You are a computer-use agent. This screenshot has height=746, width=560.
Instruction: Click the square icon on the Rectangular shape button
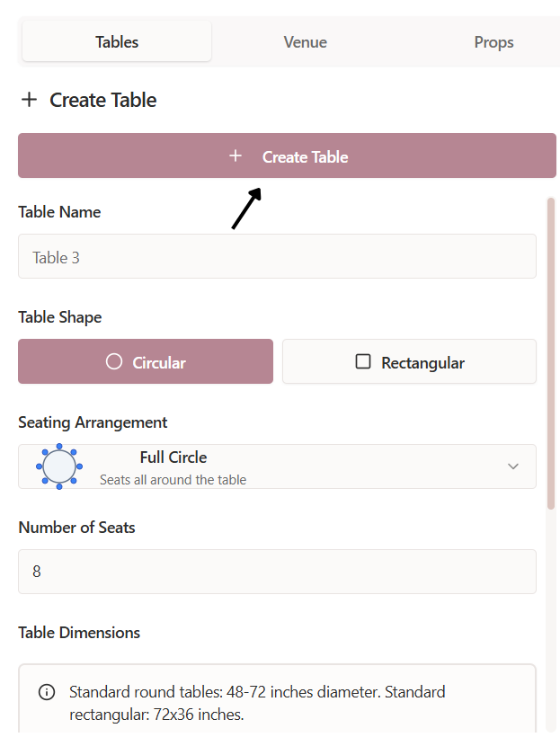click(363, 361)
